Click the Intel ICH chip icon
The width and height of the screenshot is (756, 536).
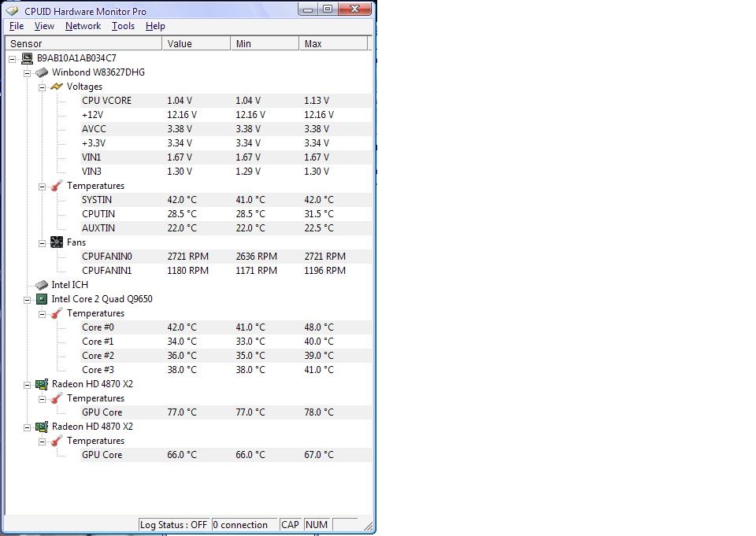click(x=42, y=285)
